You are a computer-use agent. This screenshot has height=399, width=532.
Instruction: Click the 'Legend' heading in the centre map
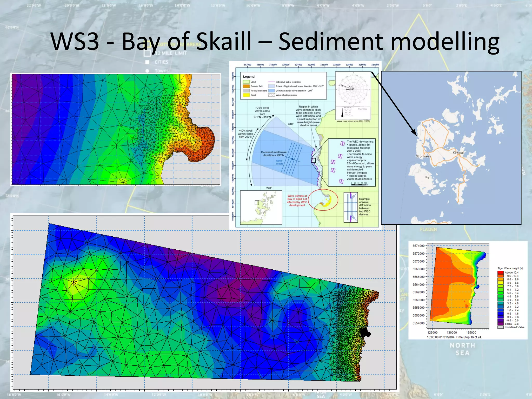click(x=249, y=77)
